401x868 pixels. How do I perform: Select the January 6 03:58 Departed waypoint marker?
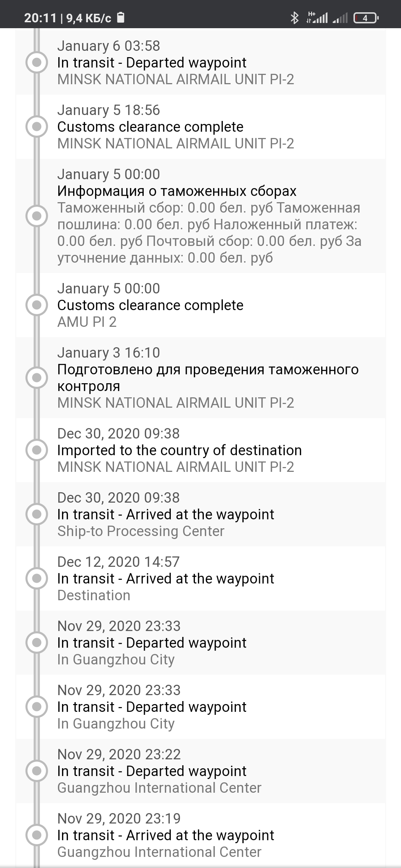point(36,63)
